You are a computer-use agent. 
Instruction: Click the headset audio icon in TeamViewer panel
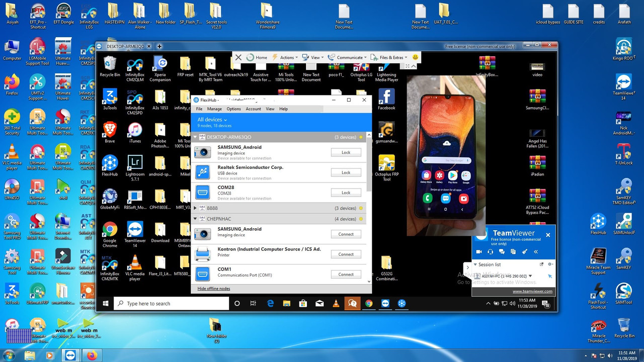click(490, 251)
